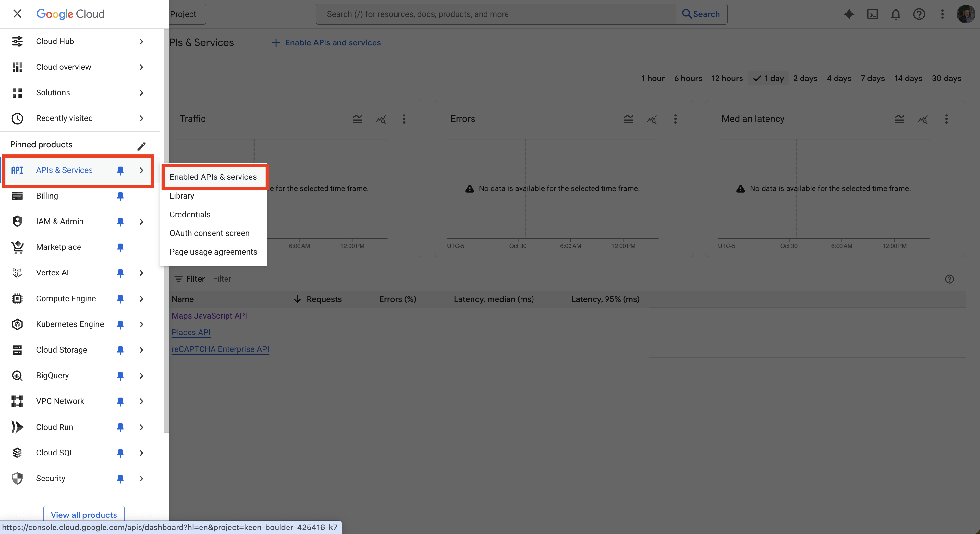The height and width of the screenshot is (534, 980).
Task: Select Credentials from the submenu
Action: click(x=190, y=214)
